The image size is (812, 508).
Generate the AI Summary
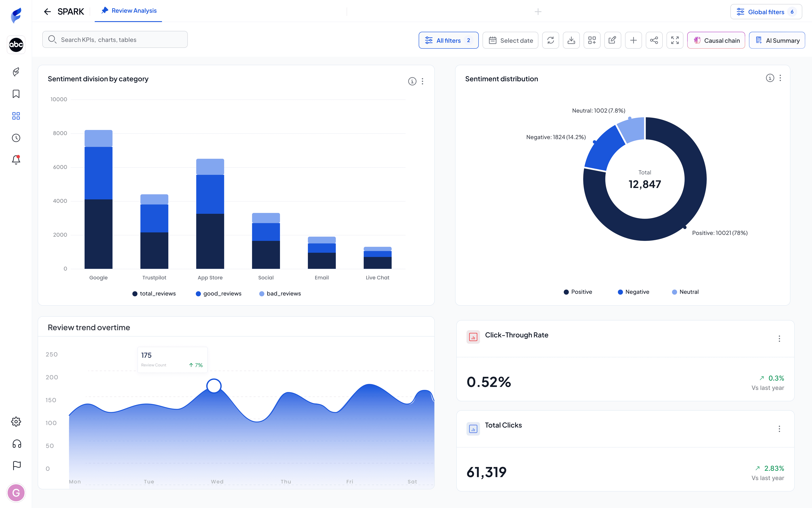click(777, 40)
